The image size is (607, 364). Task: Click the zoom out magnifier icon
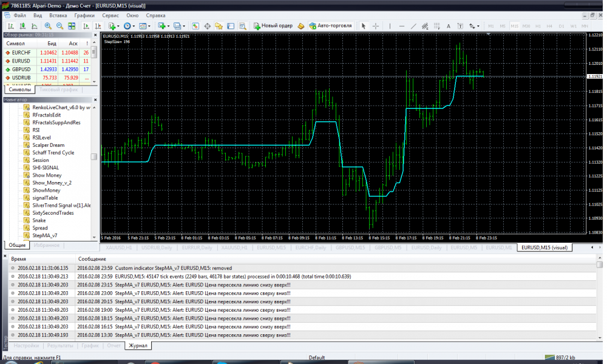pyautogui.click(x=59, y=26)
